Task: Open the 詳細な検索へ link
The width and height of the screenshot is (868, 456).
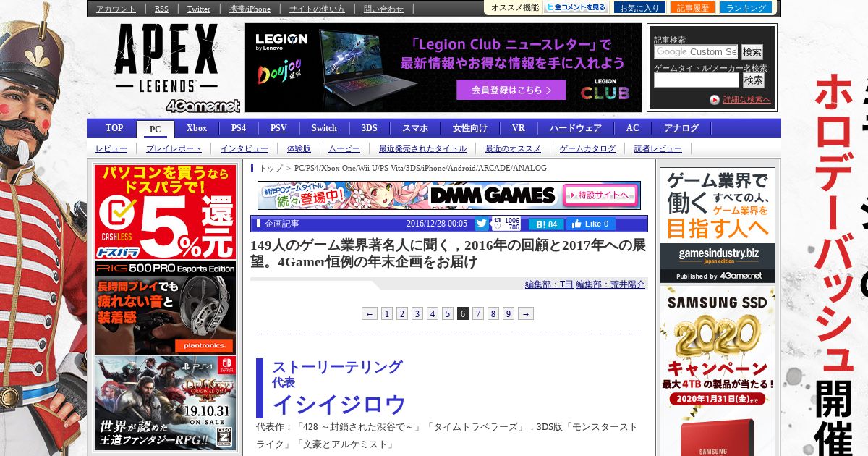Action: coord(746,100)
